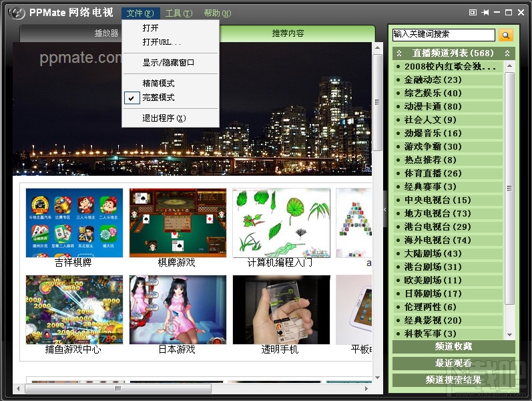Open the 频道收藏 section
Screen dimensions: 532x401
coord(453,347)
